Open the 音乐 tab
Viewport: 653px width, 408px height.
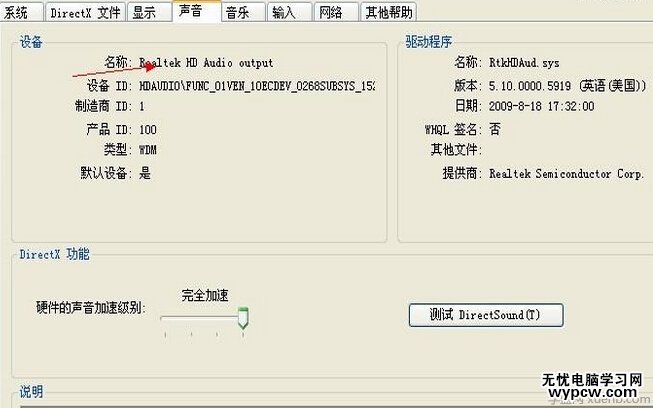[x=243, y=12]
